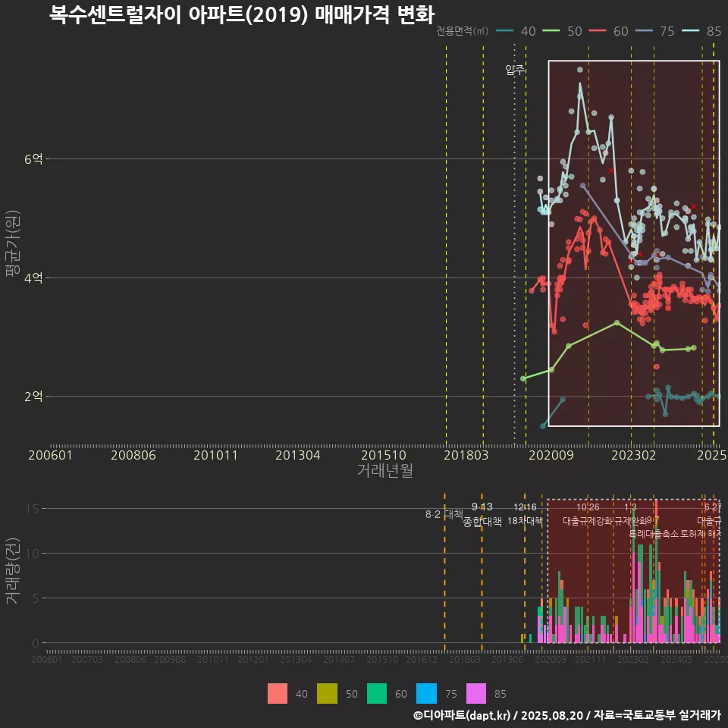Click the 거래량(건) volume axis title

13,570
